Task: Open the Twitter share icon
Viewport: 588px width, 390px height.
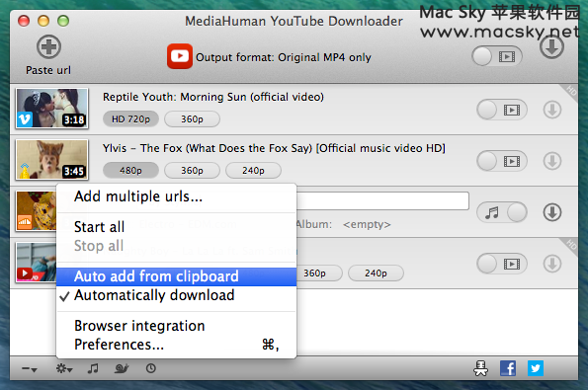Action: pos(536,368)
